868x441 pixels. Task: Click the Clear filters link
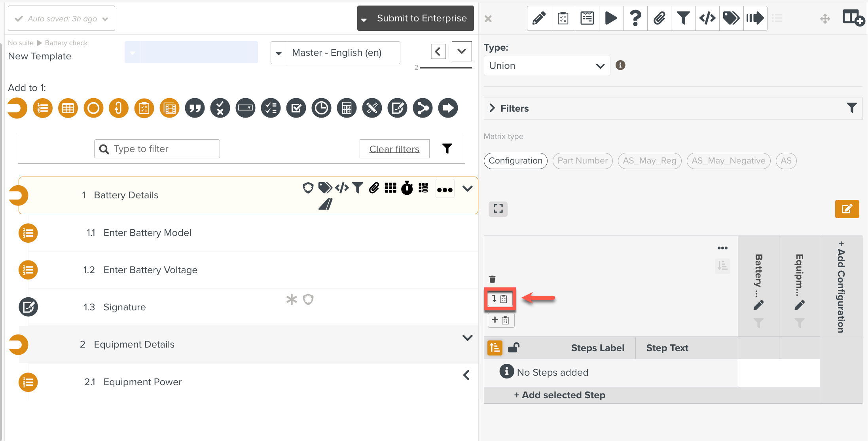click(x=394, y=148)
